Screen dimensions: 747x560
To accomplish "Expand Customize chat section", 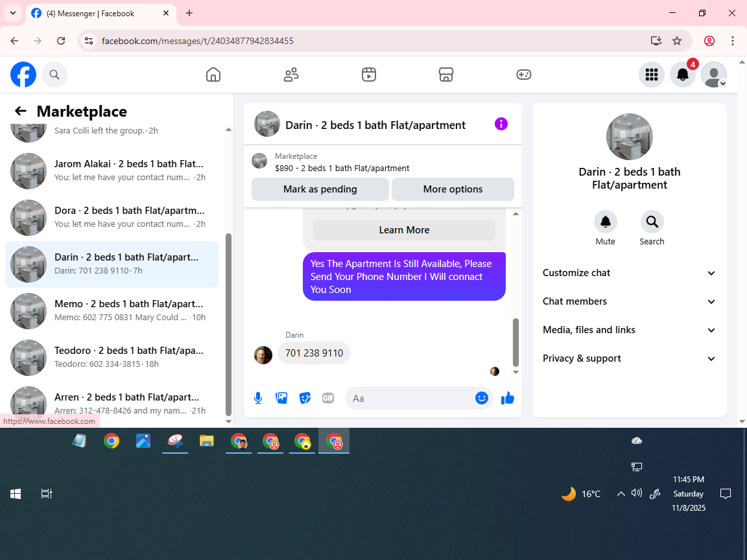I will click(630, 273).
